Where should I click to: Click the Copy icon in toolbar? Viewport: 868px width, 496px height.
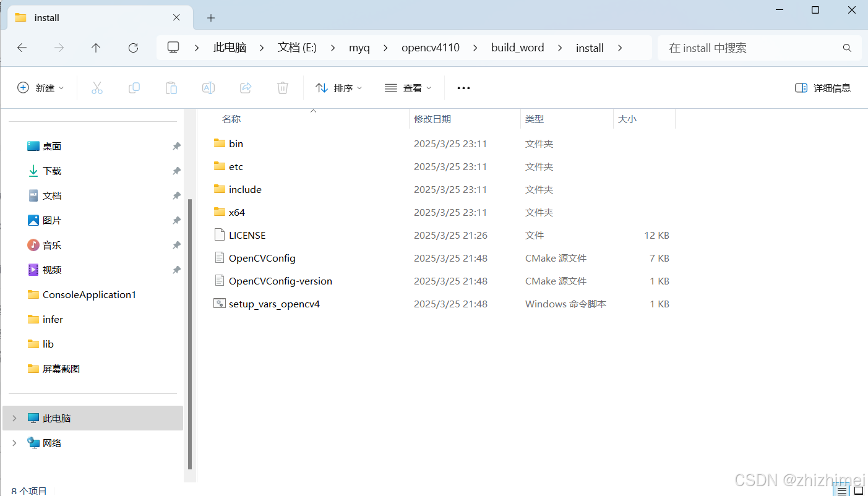click(x=134, y=88)
